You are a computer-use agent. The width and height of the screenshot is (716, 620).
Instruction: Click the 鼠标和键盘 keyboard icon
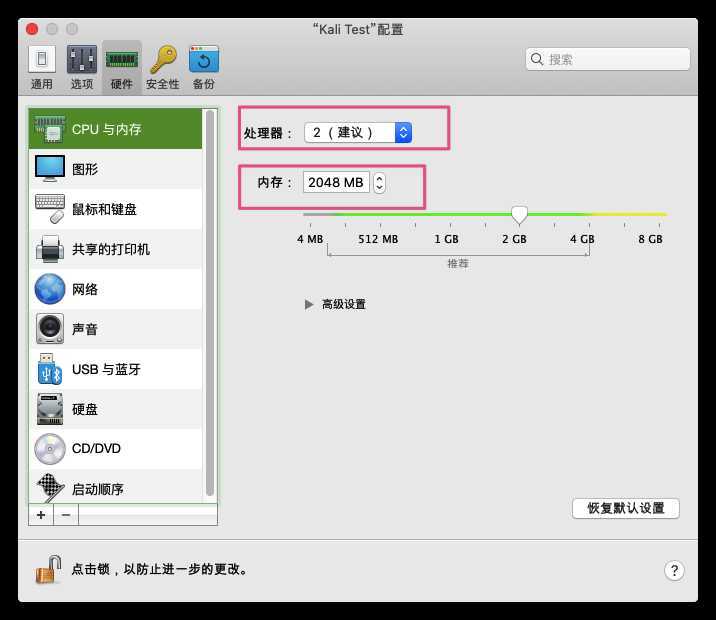click(x=50, y=209)
